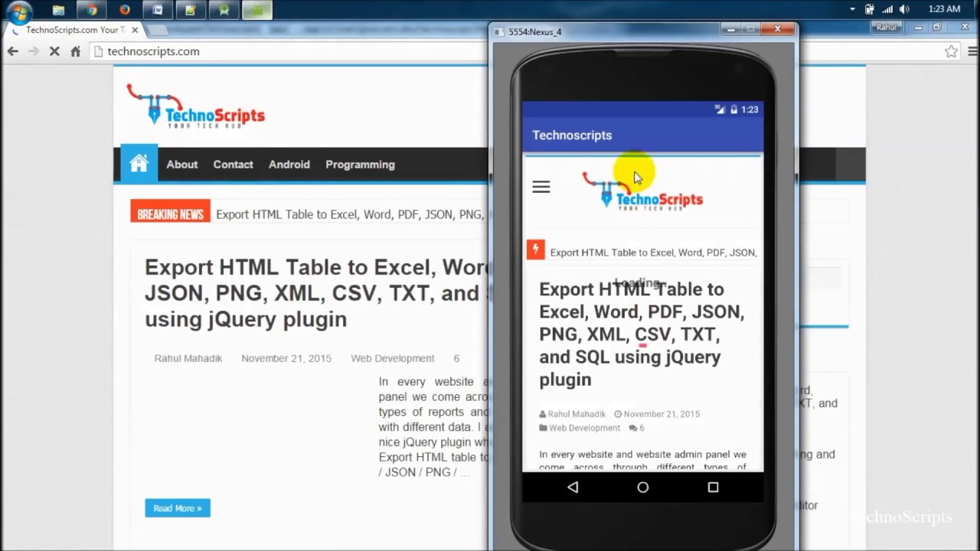Bookmark this page with the star
Image resolution: width=980 pixels, height=551 pixels.
pyautogui.click(x=951, y=51)
